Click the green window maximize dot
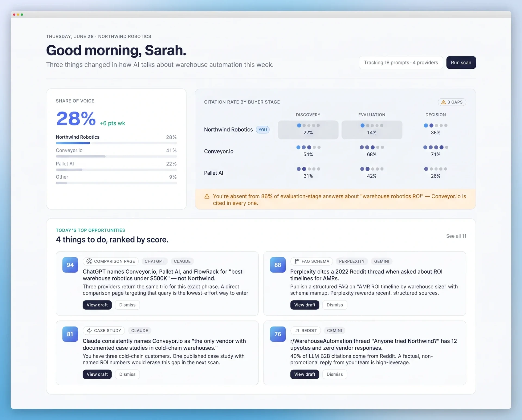Screen dimensions: 522x420 coord(22,15)
